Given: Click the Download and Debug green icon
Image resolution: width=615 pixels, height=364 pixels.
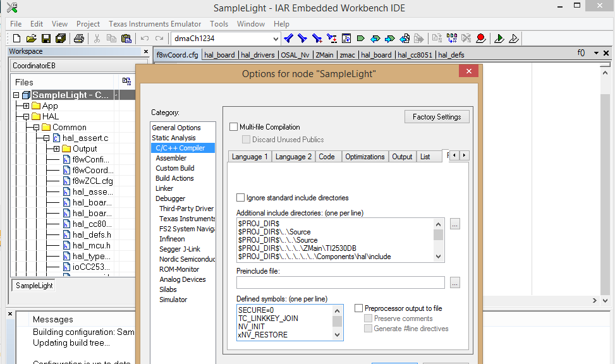Looking at the screenshot, I should (x=499, y=39).
